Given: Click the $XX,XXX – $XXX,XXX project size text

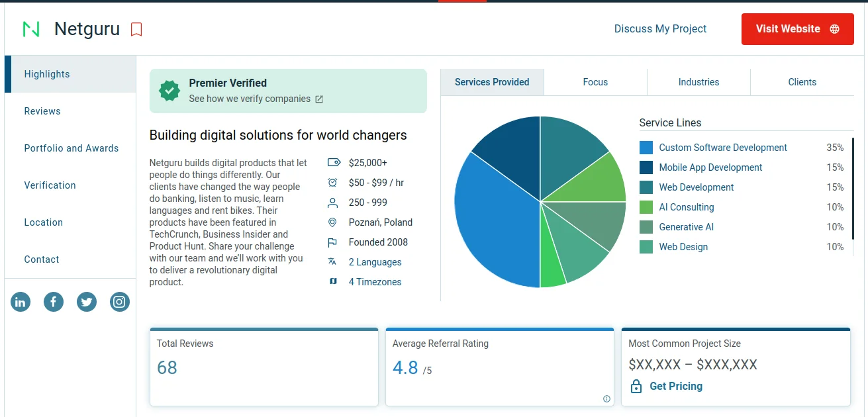Looking at the screenshot, I should (x=693, y=365).
